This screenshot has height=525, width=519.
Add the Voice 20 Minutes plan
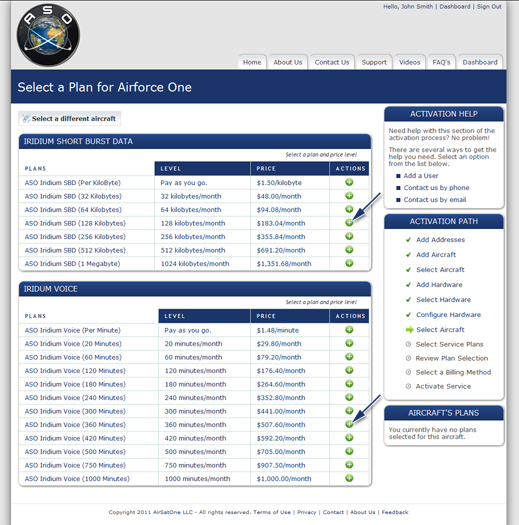[349, 343]
